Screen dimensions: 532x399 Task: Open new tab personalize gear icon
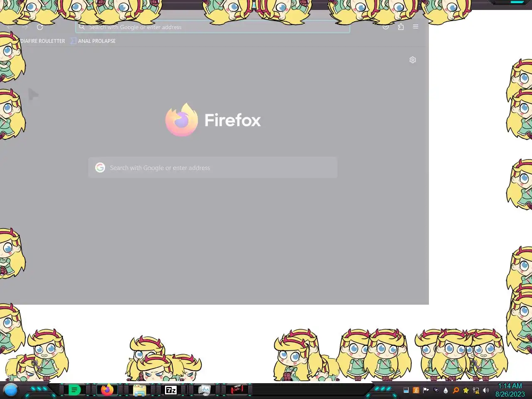(x=413, y=60)
